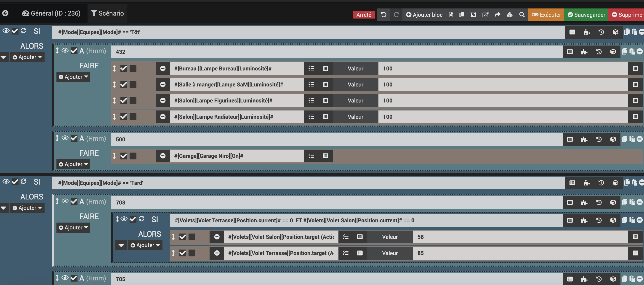Open Ajouter dropdown under FAIRE of 500 block
The width and height of the screenshot is (644, 285).
point(73,164)
